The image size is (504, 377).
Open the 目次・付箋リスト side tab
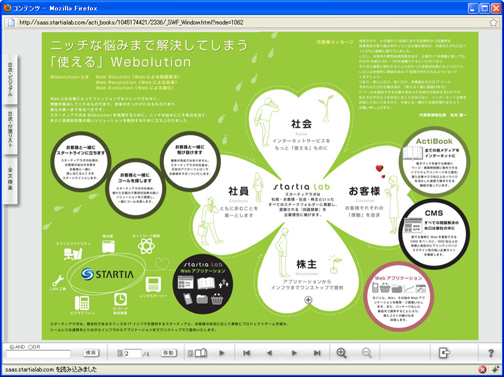click(10, 130)
